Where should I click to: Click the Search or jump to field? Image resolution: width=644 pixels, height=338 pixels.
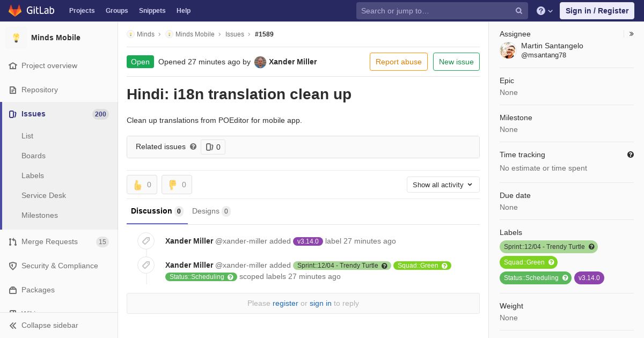[x=442, y=11]
